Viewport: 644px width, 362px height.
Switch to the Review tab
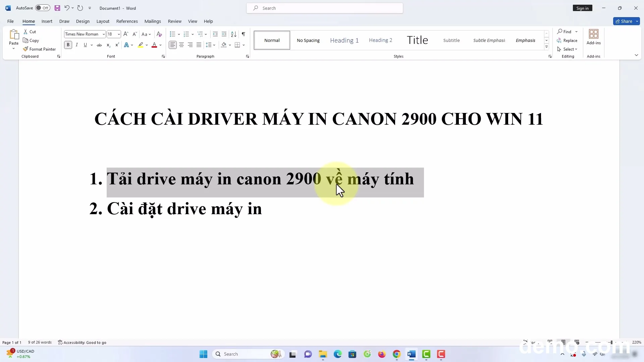click(175, 21)
